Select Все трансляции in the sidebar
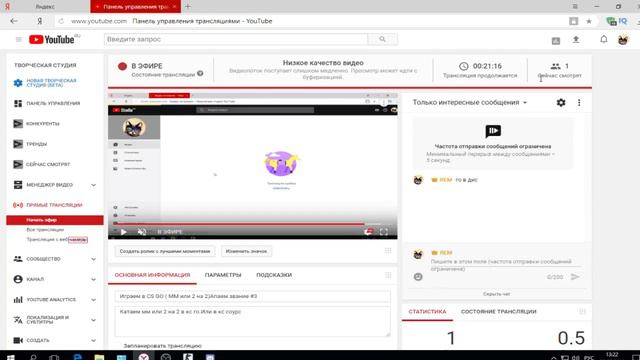The width and height of the screenshot is (640, 360). 45,230
